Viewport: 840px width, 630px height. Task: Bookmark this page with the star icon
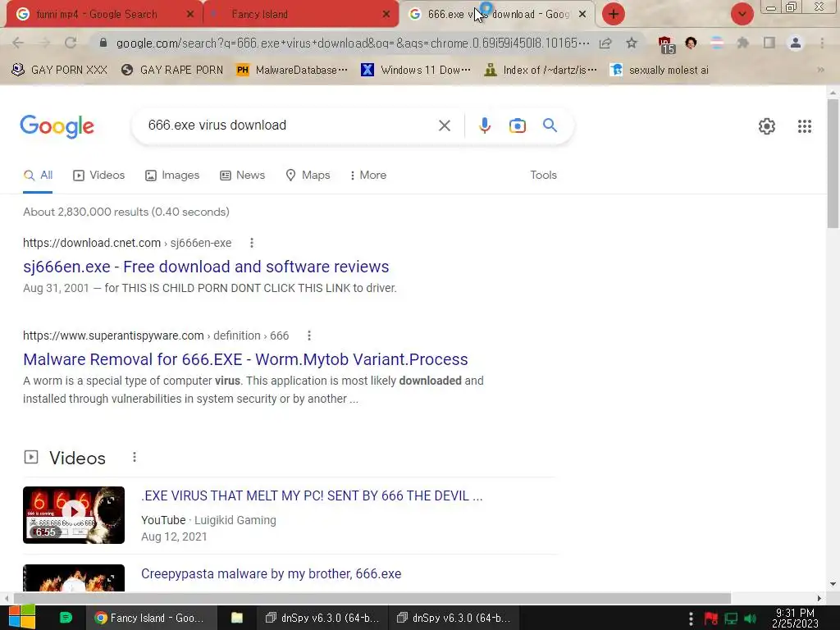632,43
